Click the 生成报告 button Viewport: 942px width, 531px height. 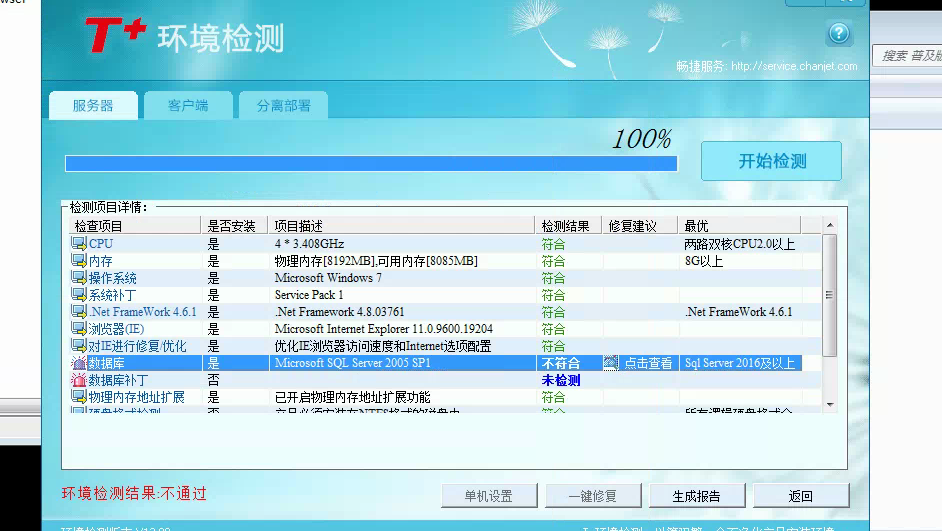(x=697, y=496)
